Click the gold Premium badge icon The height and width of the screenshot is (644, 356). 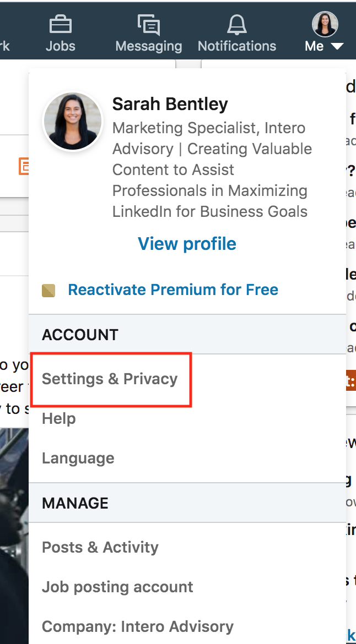coord(48,291)
